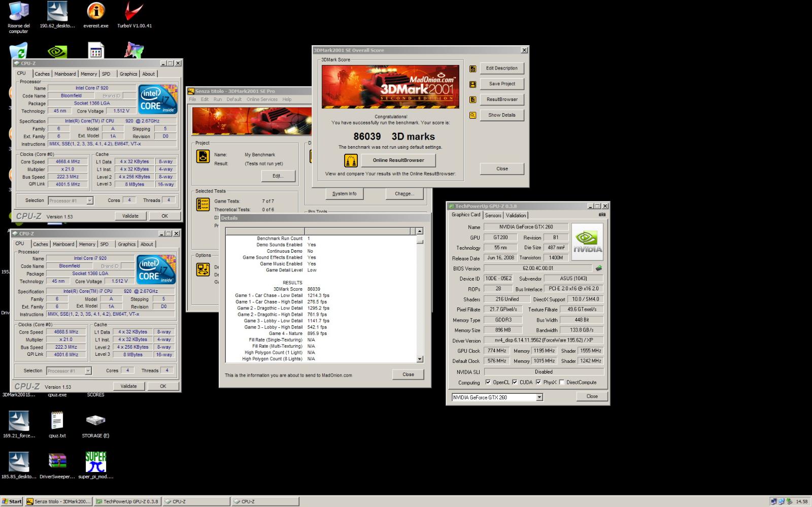
Task: Switch to Memory tab in lower CPU-Z
Action: [x=87, y=244]
